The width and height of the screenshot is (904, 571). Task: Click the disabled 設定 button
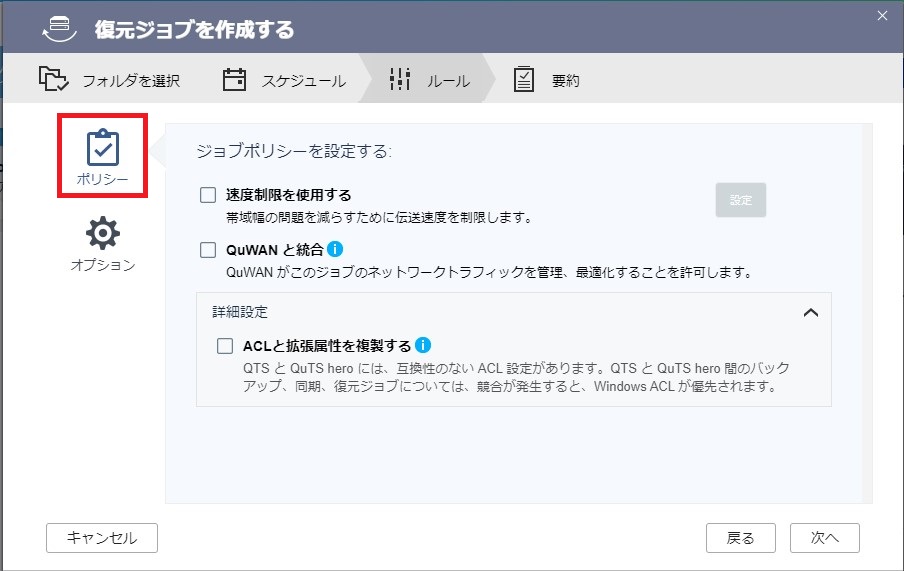click(x=741, y=200)
